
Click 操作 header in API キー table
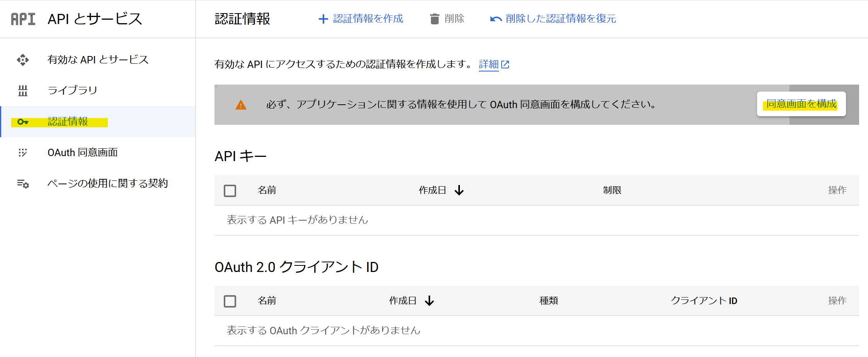coord(837,190)
